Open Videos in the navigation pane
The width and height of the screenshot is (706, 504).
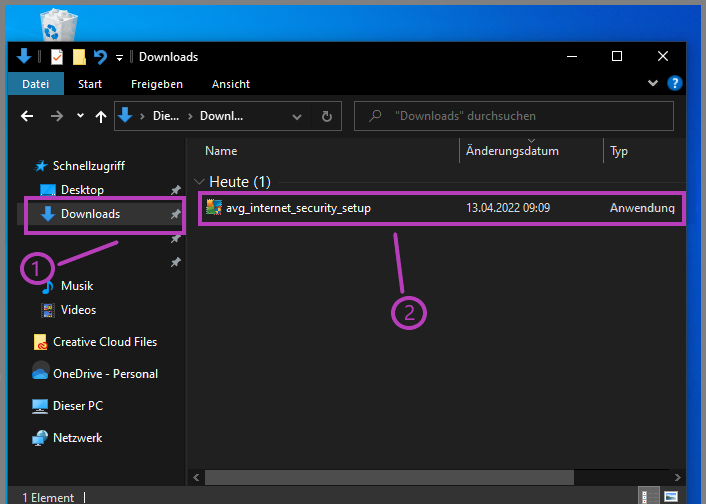[x=78, y=310]
